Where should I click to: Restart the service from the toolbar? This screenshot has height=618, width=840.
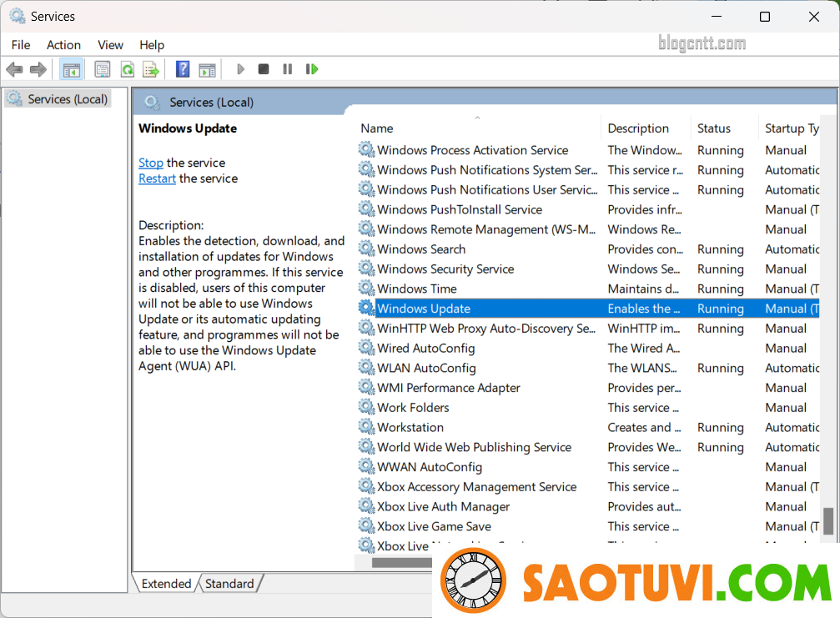(x=312, y=69)
